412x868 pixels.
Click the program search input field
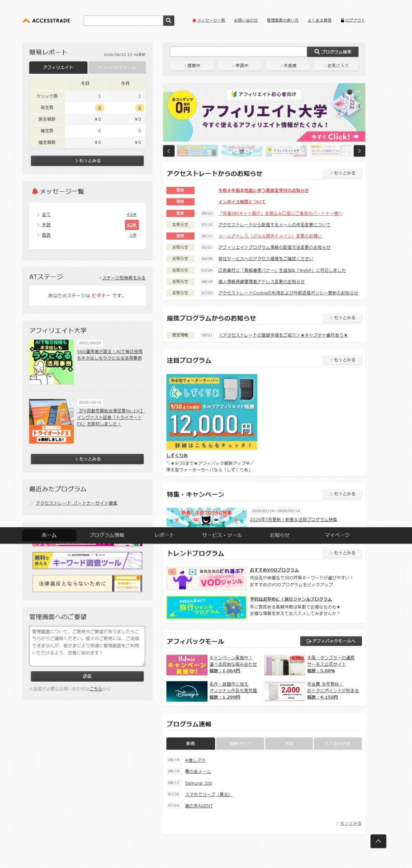pyautogui.click(x=238, y=52)
